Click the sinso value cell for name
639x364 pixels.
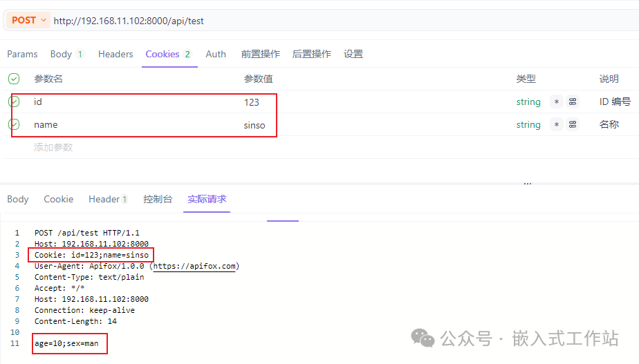point(254,125)
